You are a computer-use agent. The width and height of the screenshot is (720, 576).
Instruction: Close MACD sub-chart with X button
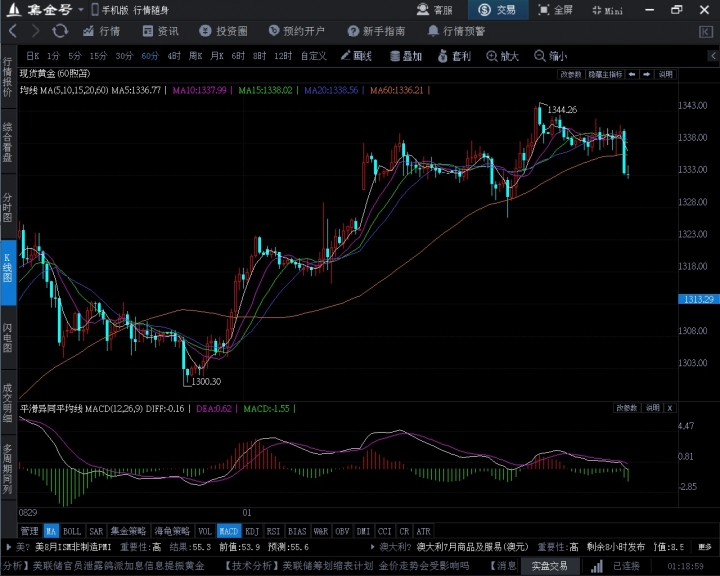pos(670,408)
